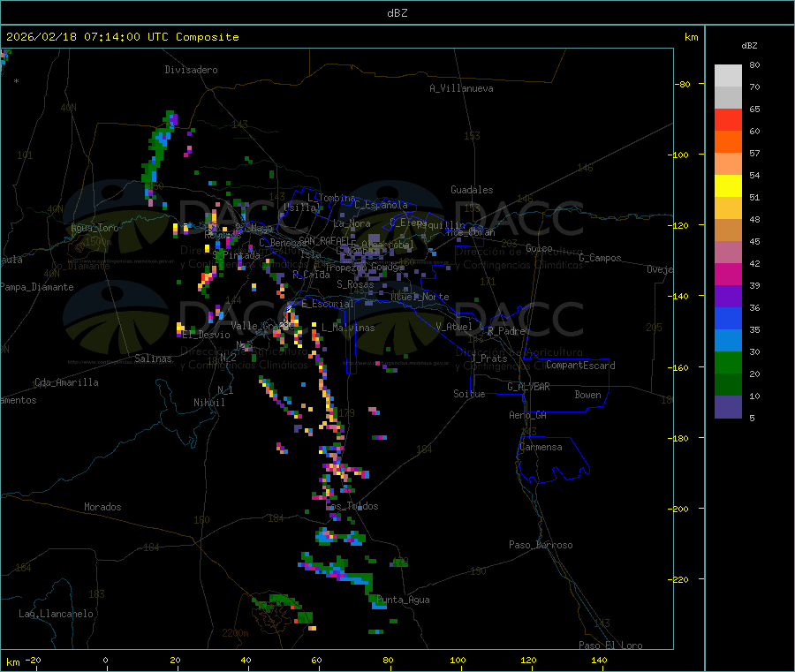Click the timestamp '2026/02/18 07:14:00 UTC Composite'
This screenshot has height=672, width=795.
tap(122, 37)
